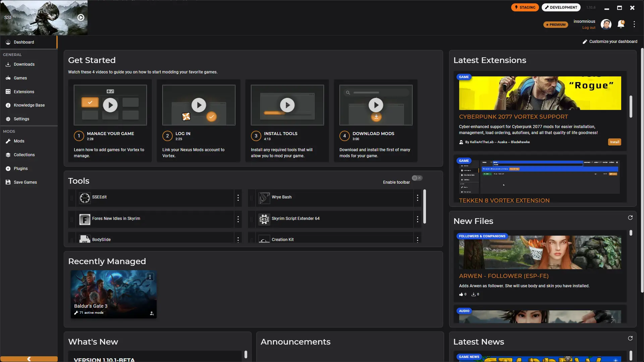The width and height of the screenshot is (644, 362).
Task: Refresh the Latest News panel
Action: pos(630,339)
